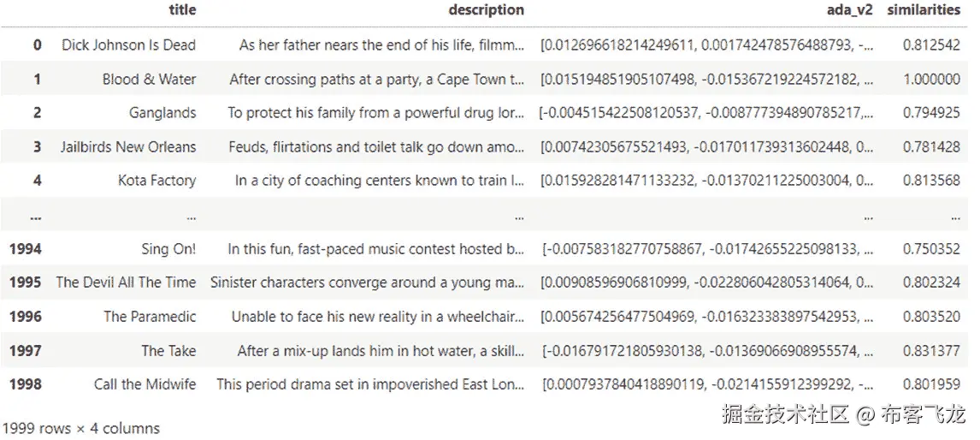Click row index 1998
Screen dimensions: 980x440
tap(26, 384)
